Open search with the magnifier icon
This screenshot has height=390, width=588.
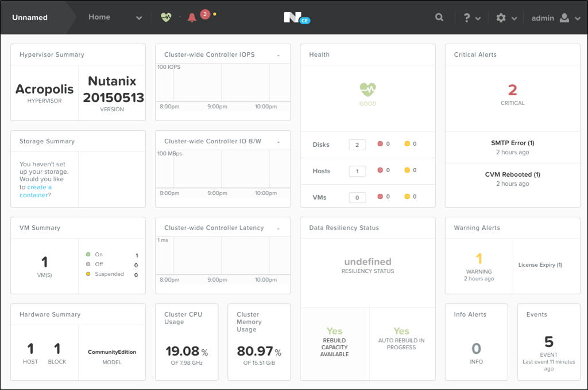pos(439,17)
